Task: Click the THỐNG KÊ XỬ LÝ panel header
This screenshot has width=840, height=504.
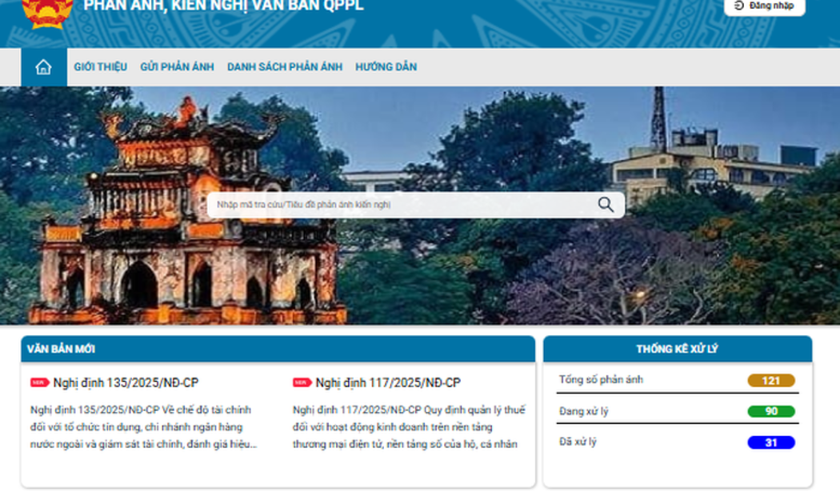Action: 678,349
